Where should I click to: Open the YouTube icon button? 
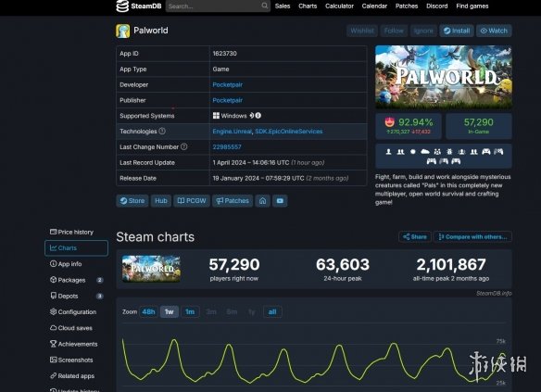pos(280,201)
